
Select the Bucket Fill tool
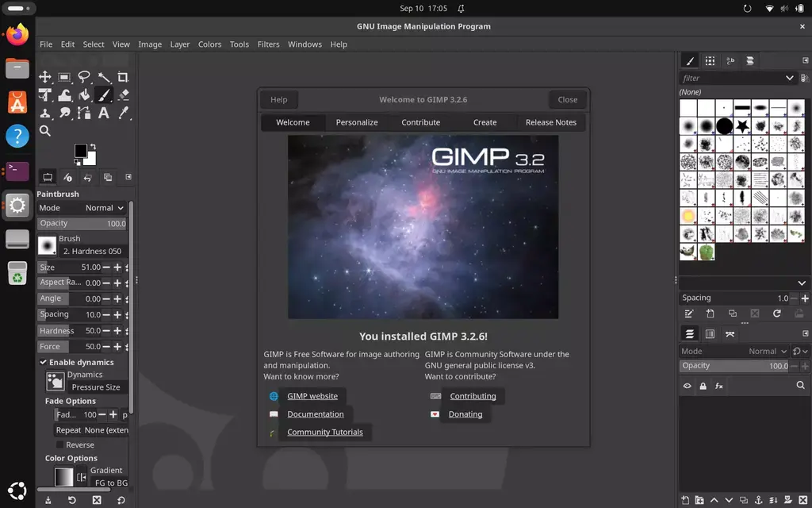[x=84, y=95]
